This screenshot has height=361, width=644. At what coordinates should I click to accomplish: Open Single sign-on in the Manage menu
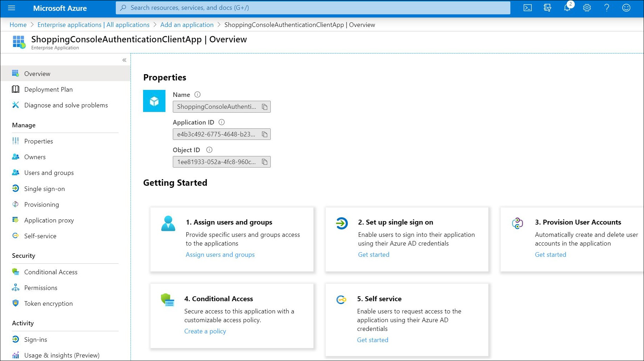click(44, 189)
